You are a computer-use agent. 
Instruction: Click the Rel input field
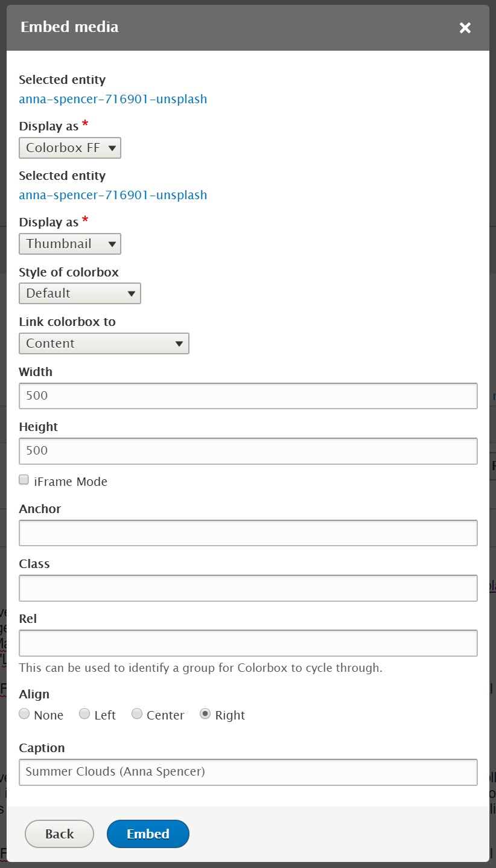tap(248, 642)
